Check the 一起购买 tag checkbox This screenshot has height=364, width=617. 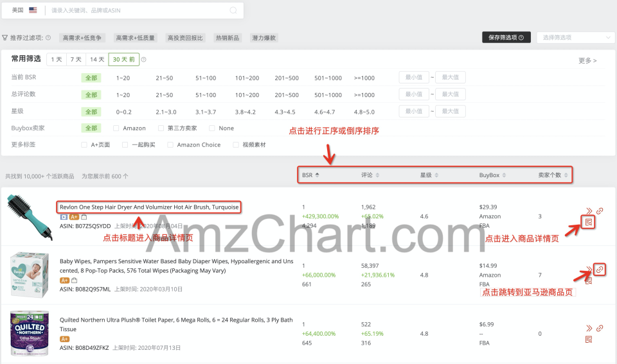coord(125,144)
